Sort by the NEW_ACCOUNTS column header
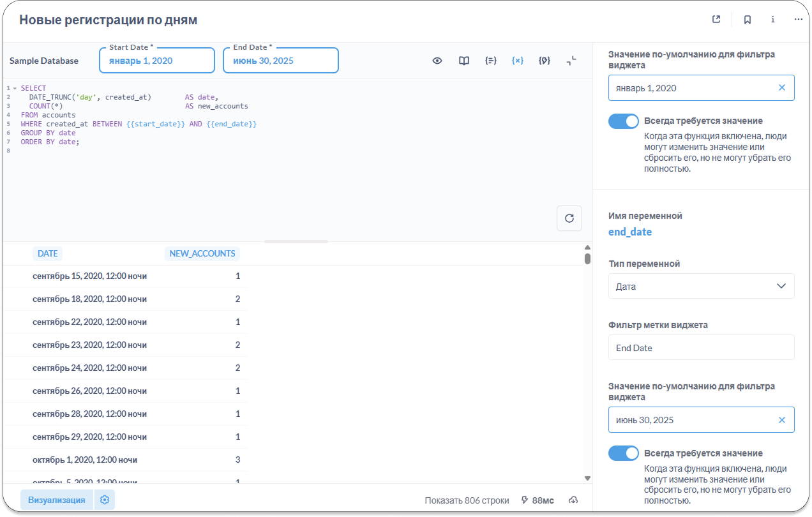 [x=202, y=253]
